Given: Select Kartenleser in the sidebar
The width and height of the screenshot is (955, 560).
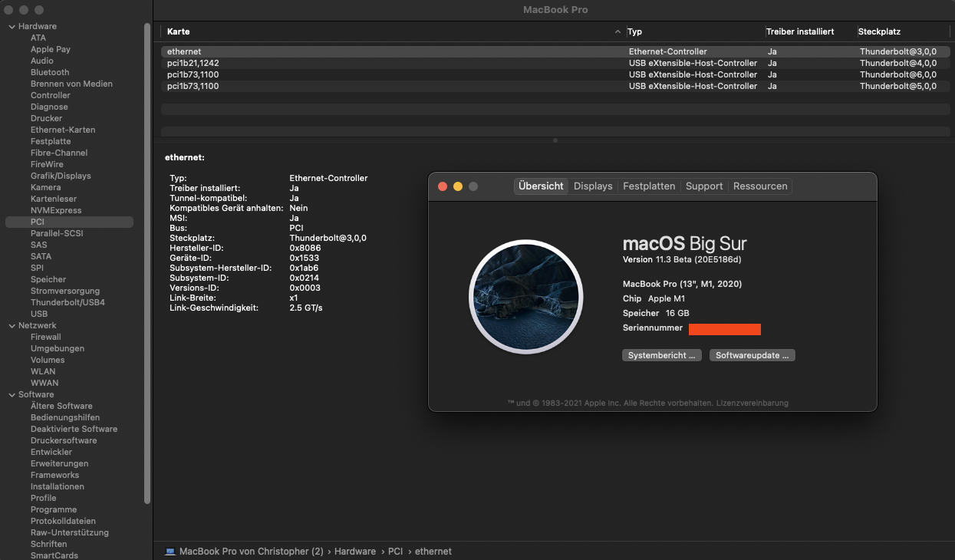Looking at the screenshot, I should click(54, 199).
